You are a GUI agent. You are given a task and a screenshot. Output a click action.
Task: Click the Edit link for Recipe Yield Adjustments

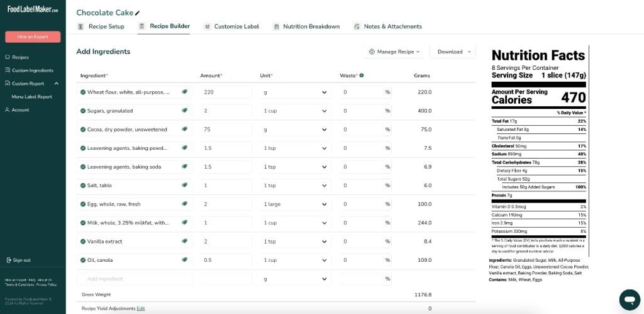tap(141, 308)
